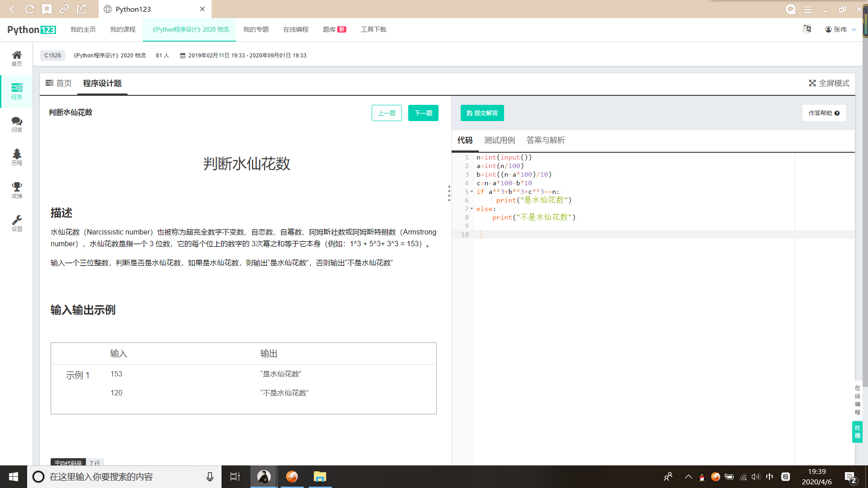
Task: Enter 全屏模式 fullscreen mode
Action: [829, 83]
